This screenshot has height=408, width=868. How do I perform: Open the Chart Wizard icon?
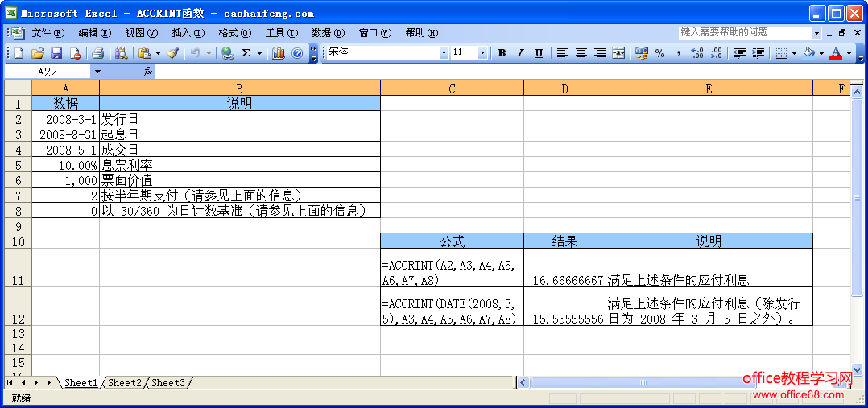[279, 53]
